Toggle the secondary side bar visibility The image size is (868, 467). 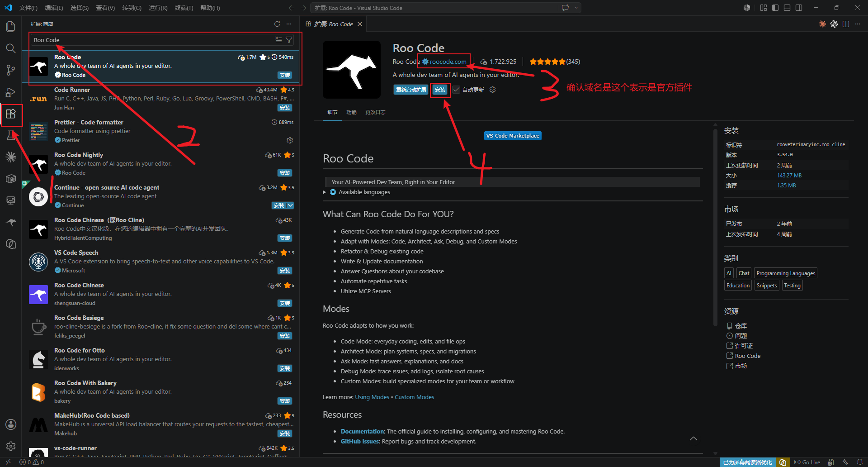coord(799,8)
